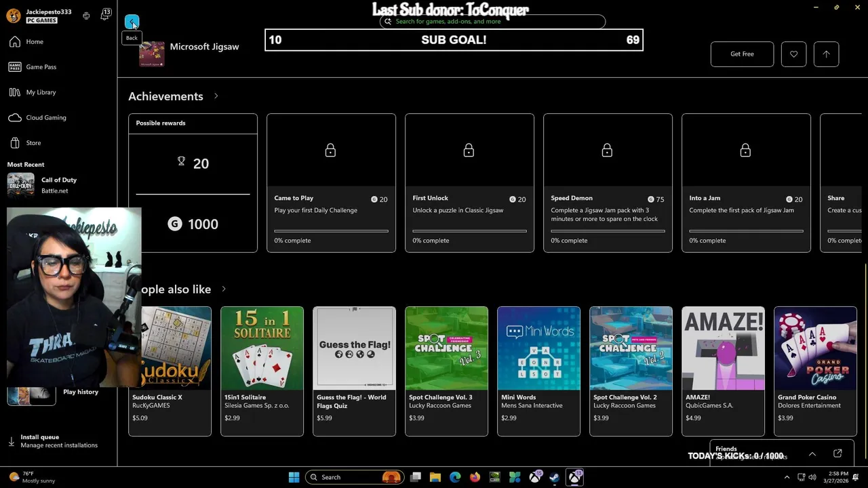Open the notifications bell showing 13
Screen dimensions: 868x488
tap(105, 15)
